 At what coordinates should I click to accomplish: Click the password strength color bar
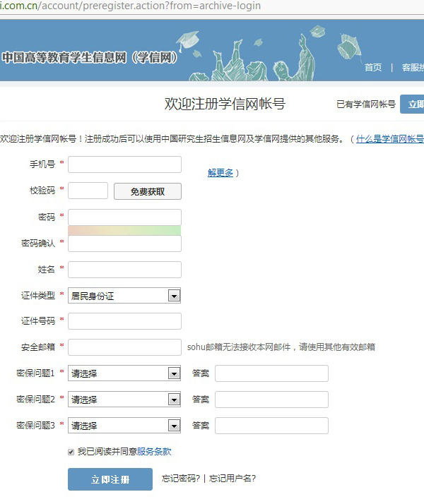click(x=124, y=230)
